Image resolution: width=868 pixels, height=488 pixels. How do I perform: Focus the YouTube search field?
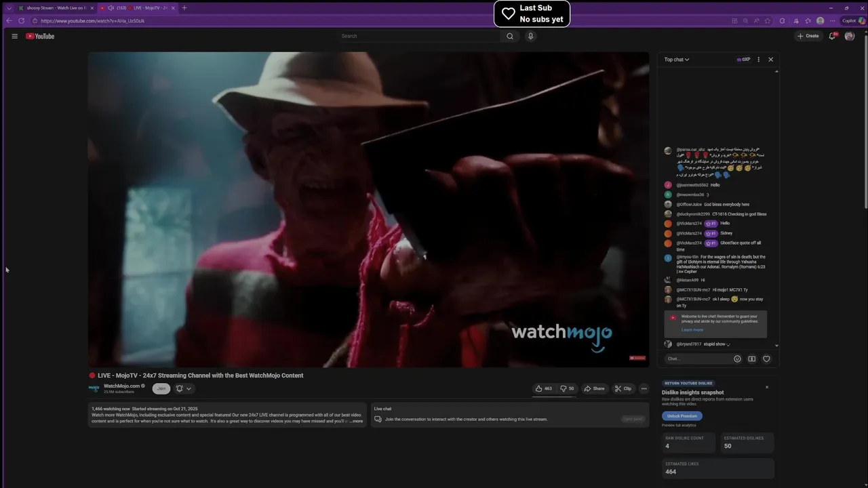pyautogui.click(x=420, y=36)
